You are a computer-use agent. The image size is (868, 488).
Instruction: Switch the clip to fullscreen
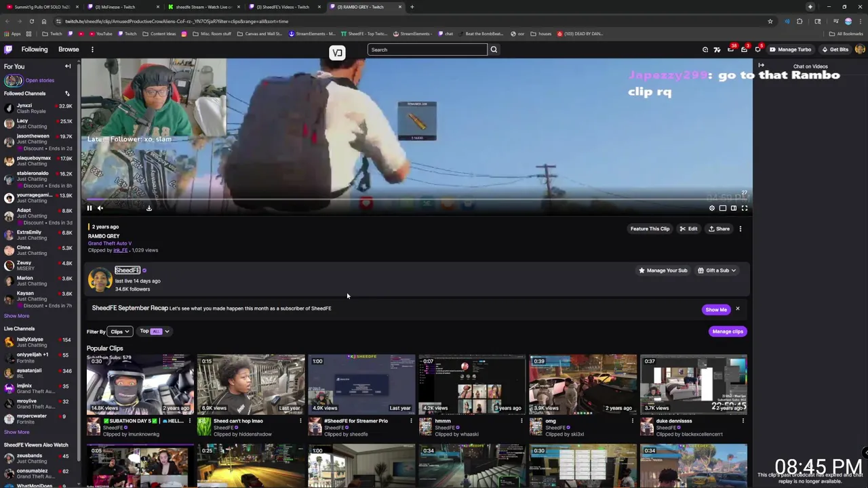(745, 208)
